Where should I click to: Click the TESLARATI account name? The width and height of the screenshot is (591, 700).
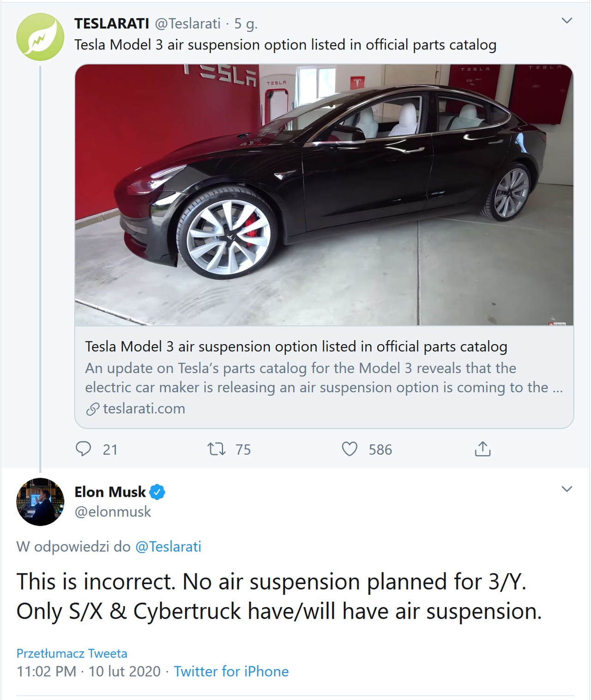[x=112, y=23]
